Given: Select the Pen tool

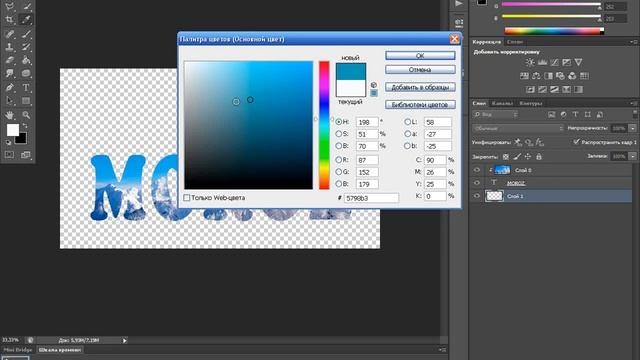Looking at the screenshot, I should [x=9, y=87].
